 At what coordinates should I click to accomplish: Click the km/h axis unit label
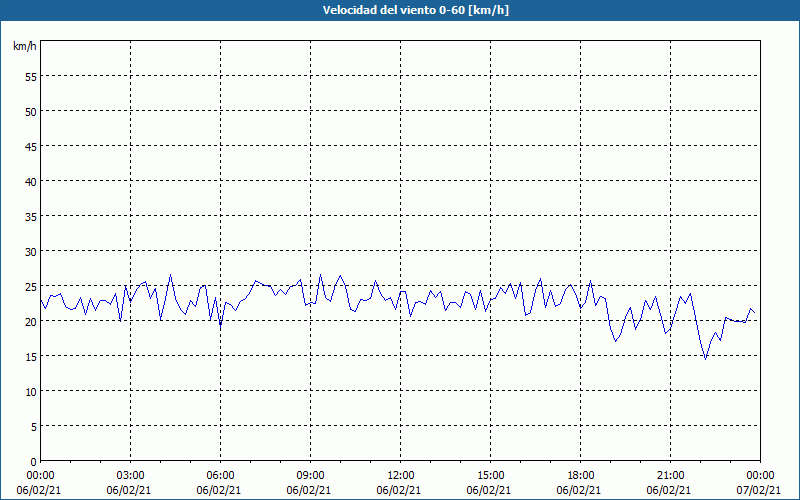24,46
